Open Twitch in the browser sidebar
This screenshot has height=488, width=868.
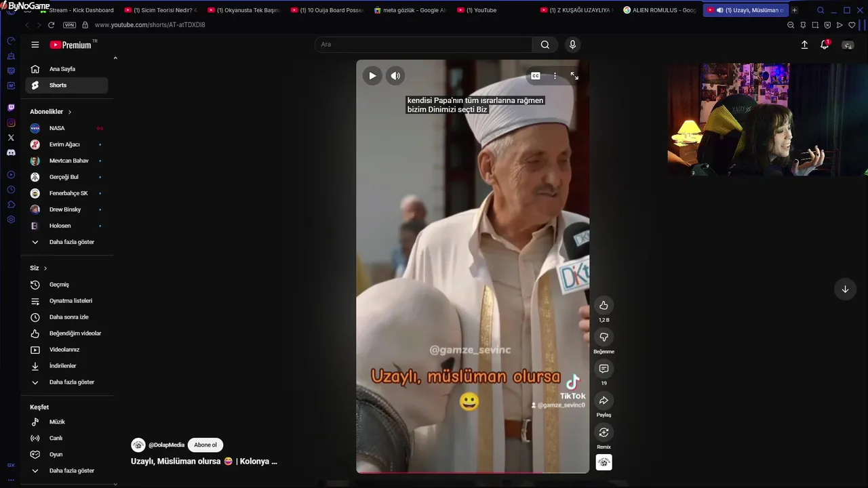(x=11, y=108)
